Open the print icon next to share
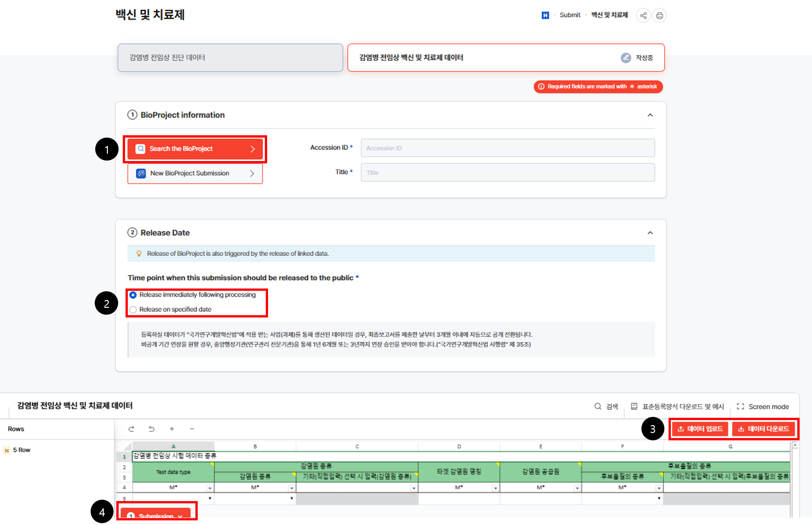This screenshot has height=525, width=812. click(x=659, y=15)
